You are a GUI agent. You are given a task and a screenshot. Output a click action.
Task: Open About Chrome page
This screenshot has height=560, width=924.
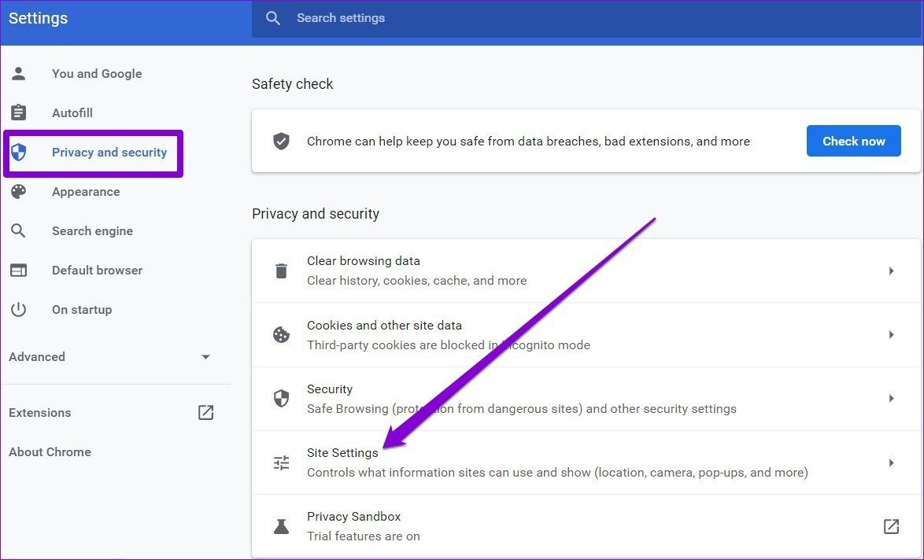50,452
